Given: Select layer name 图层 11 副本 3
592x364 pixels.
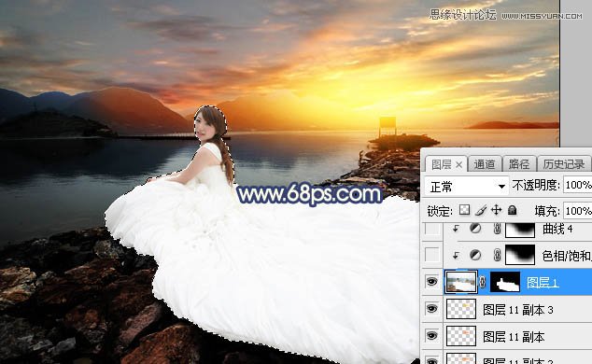Looking at the screenshot, I should pos(518,310).
